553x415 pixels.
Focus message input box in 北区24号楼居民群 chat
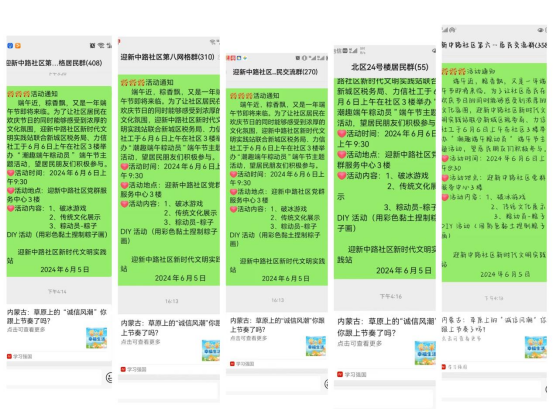[x=384, y=397]
